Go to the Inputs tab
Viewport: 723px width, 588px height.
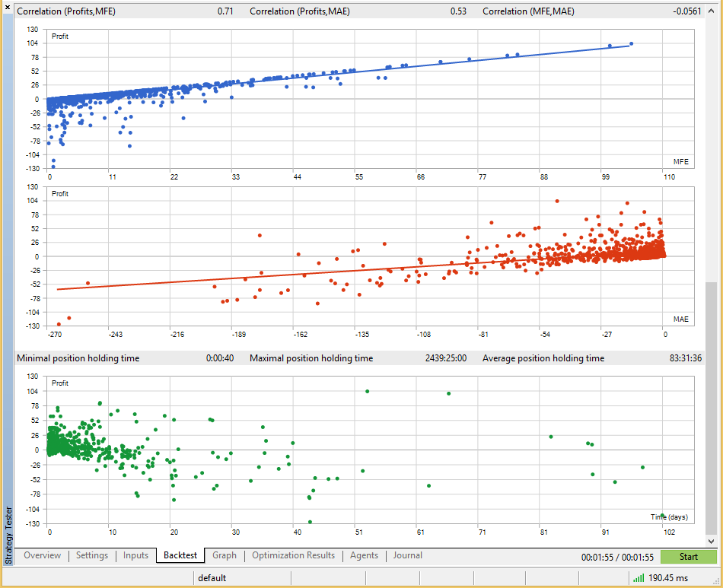pyautogui.click(x=135, y=556)
